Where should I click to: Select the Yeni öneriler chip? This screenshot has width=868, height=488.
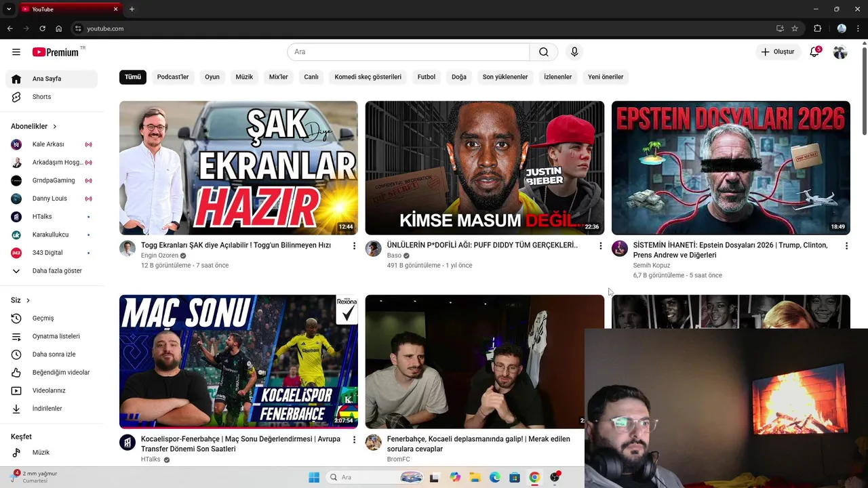[x=606, y=77]
